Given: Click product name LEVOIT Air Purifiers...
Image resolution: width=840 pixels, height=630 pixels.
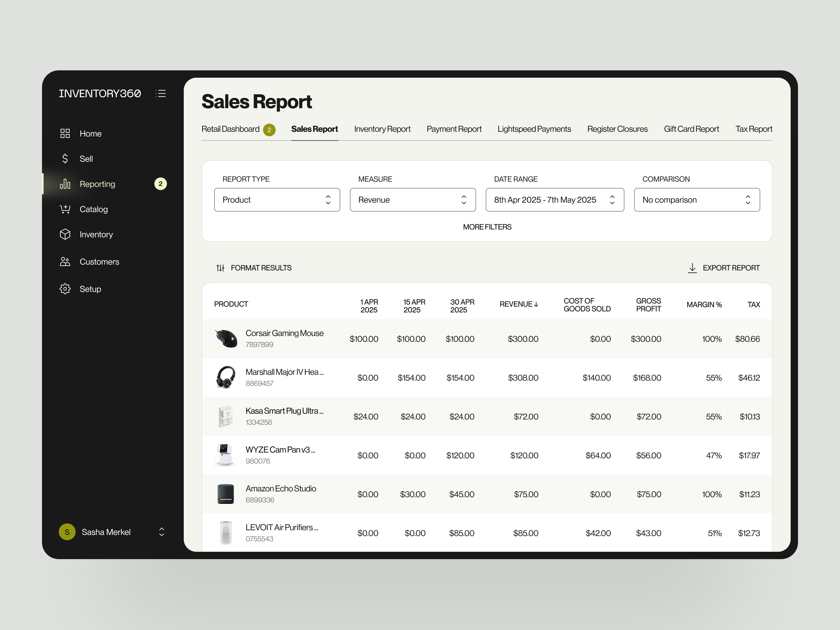Looking at the screenshot, I should [282, 527].
